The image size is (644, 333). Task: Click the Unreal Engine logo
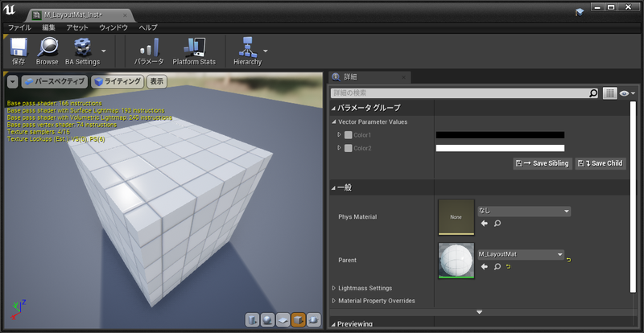pos(9,10)
